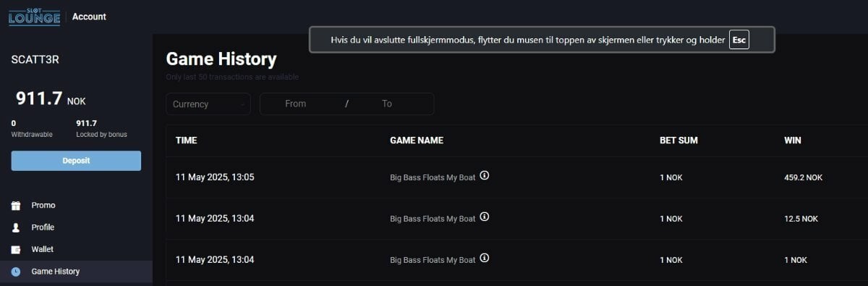Click the Account header label
868x286 pixels.
(x=89, y=17)
